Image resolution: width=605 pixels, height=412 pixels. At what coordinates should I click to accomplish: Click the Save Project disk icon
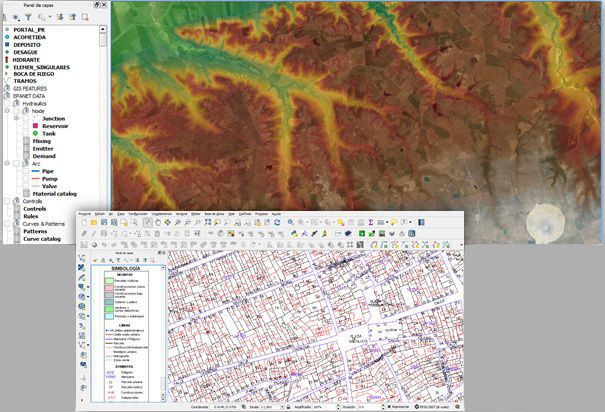click(102, 222)
